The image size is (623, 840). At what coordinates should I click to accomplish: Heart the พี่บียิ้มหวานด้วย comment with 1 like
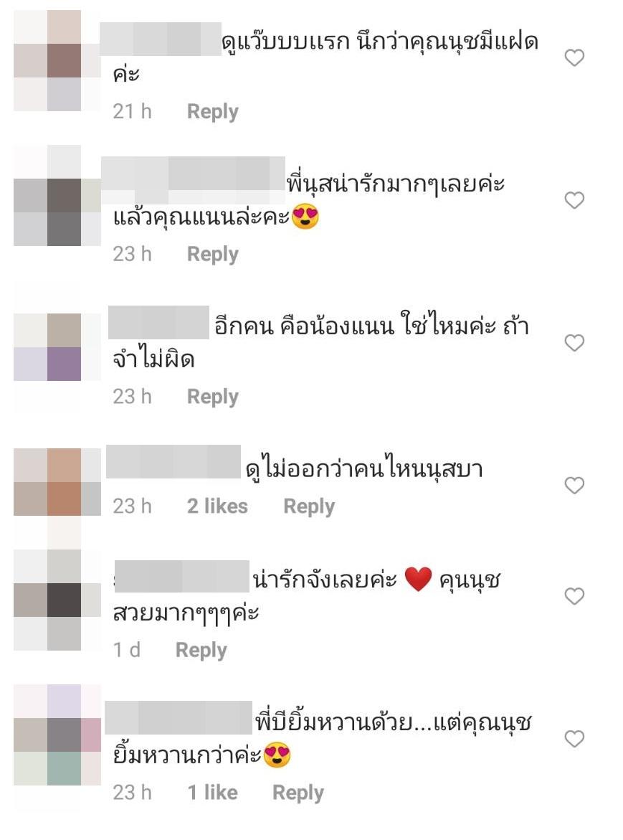point(574,738)
